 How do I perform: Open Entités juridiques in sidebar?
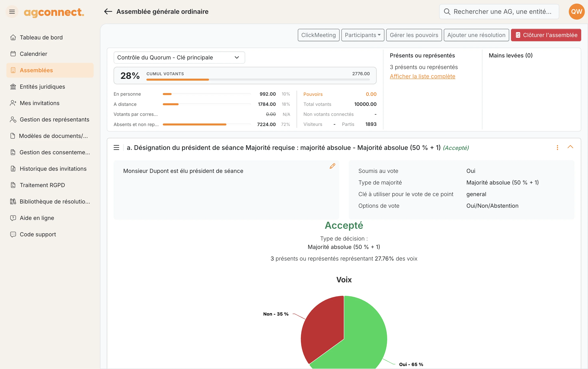tap(50, 87)
